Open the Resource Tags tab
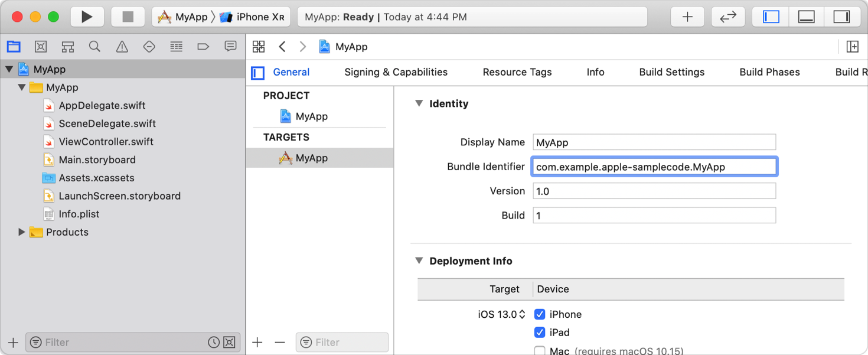 tap(517, 72)
